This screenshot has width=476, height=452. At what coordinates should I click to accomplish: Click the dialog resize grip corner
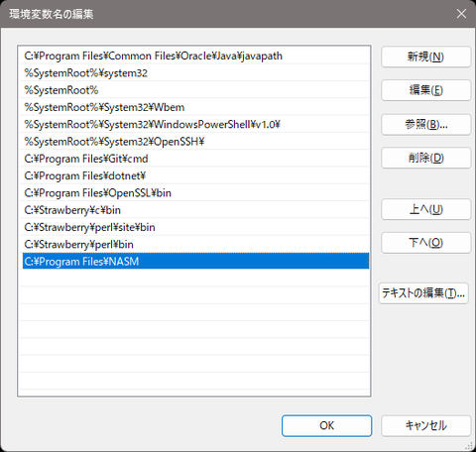tap(469, 446)
